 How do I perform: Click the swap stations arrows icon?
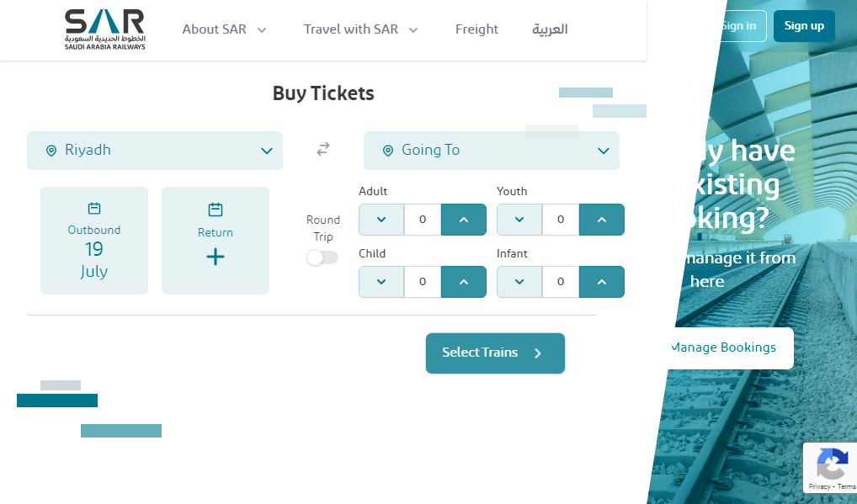point(323,149)
